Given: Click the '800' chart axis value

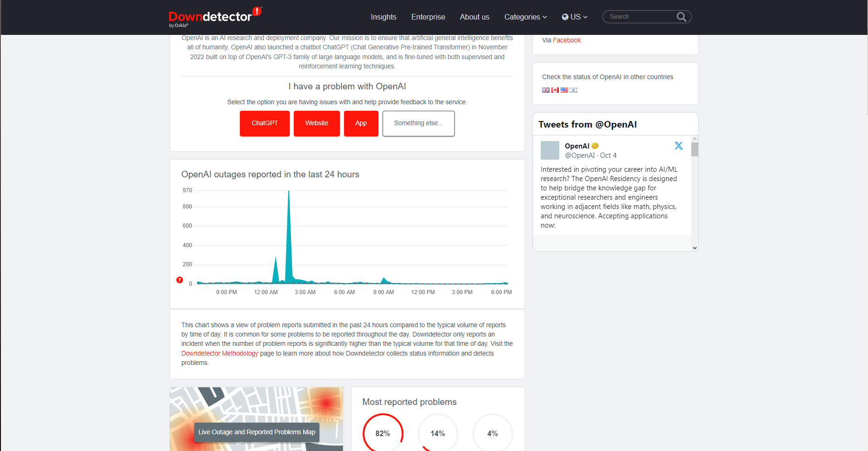Looking at the screenshot, I should click(x=187, y=207).
